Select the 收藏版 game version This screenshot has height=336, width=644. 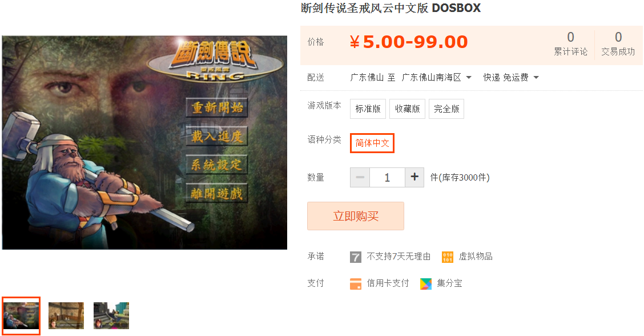[408, 109]
